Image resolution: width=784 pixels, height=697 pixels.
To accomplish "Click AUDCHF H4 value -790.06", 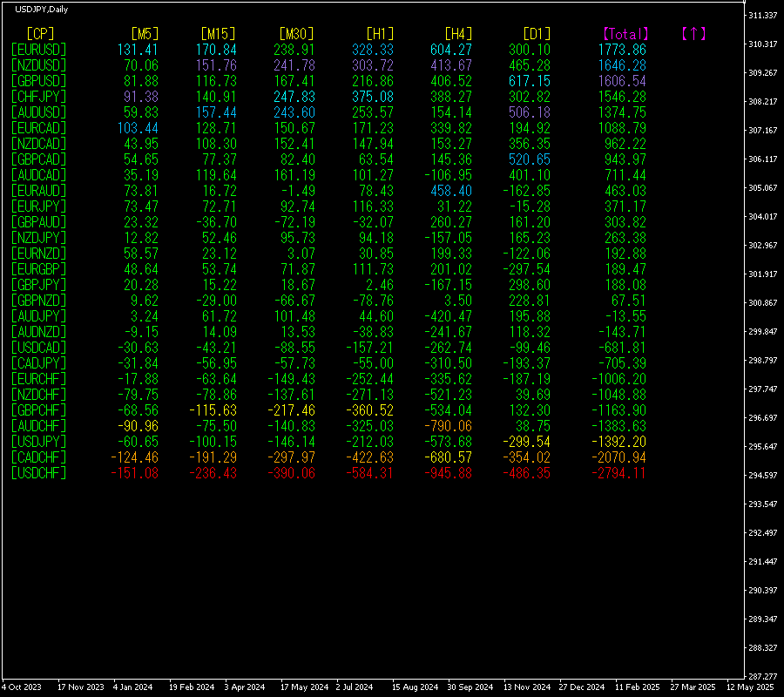I will tap(448, 426).
